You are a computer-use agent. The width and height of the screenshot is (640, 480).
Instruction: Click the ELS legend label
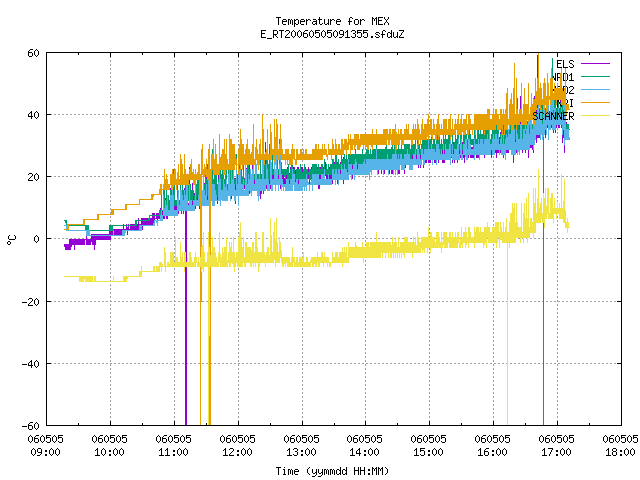[x=565, y=64]
